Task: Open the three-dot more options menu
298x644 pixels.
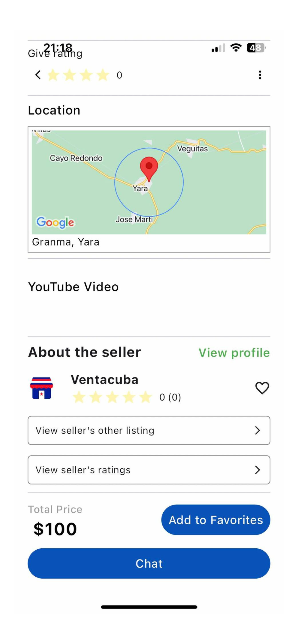Action: [x=260, y=75]
